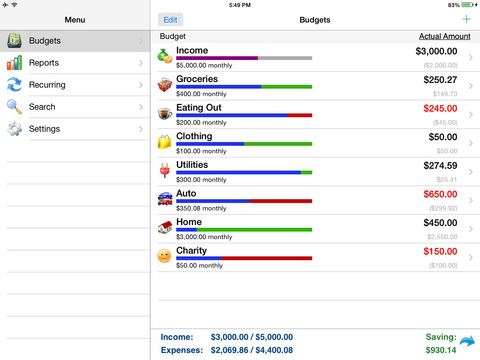Click the Expenses total $2,069.86 / $4,400.08

tap(252, 350)
